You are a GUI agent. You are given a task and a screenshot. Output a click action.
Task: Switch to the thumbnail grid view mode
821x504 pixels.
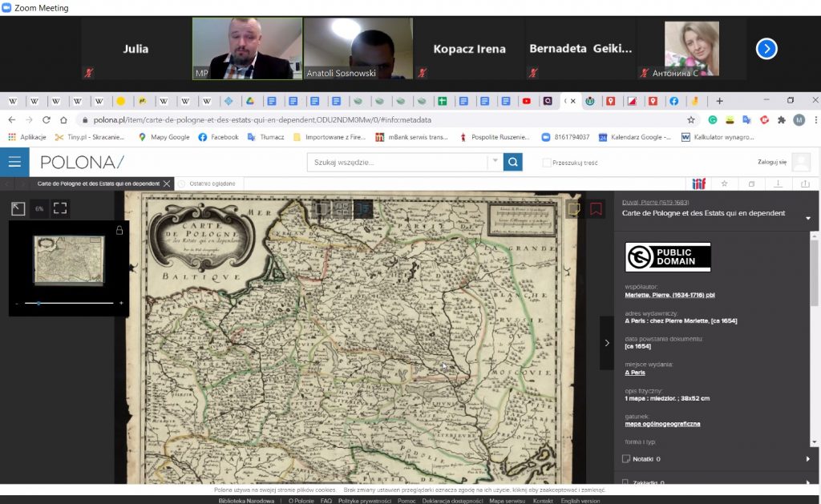tap(342, 209)
